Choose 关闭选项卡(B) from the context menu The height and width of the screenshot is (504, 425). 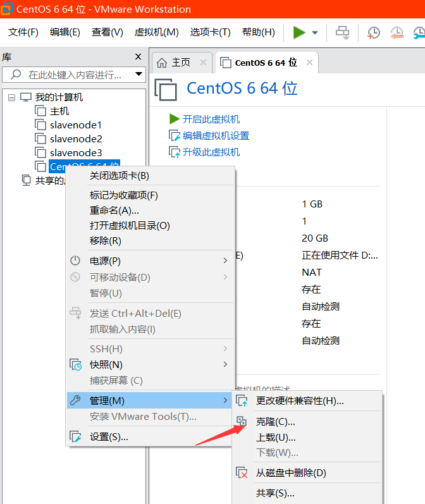click(150, 176)
